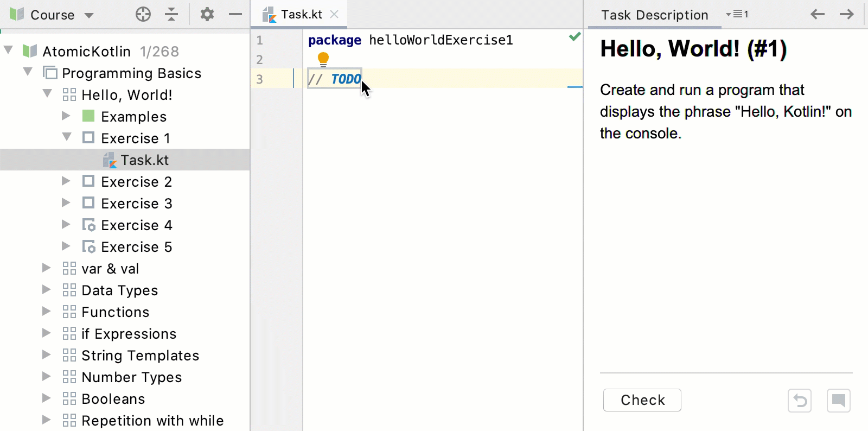Click the green checkmark inspection indicator
868x431 pixels.
(x=575, y=37)
